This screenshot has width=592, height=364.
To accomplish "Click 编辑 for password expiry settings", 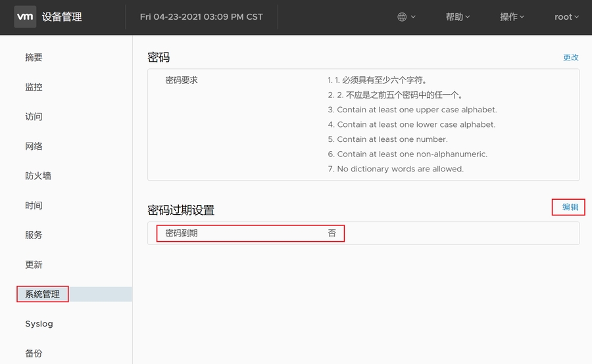I will 570,208.
